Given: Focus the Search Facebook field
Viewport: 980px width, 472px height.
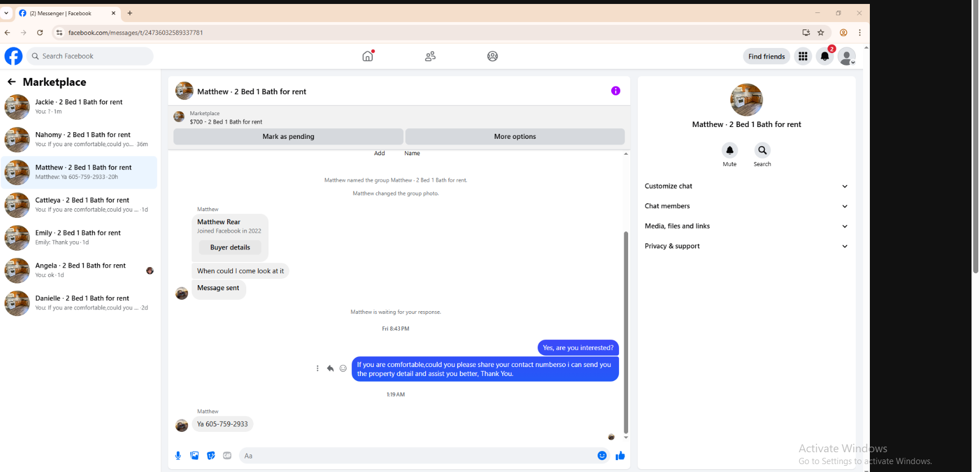Looking at the screenshot, I should point(90,56).
